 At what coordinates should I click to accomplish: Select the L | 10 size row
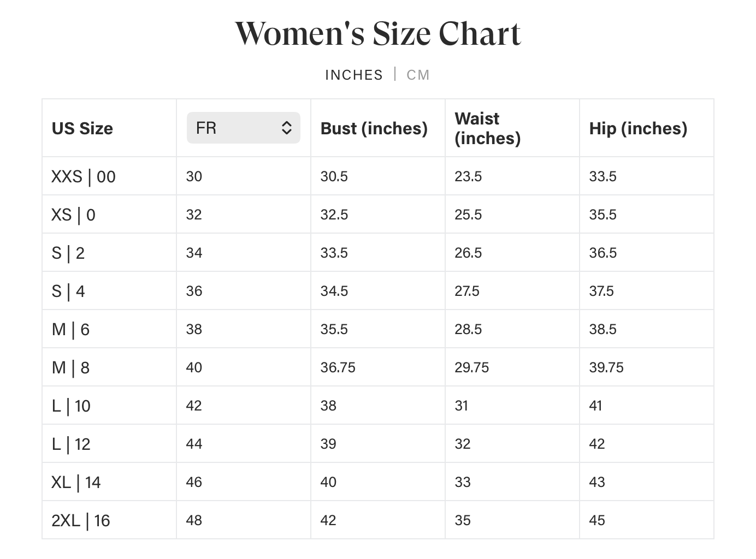pos(378,406)
